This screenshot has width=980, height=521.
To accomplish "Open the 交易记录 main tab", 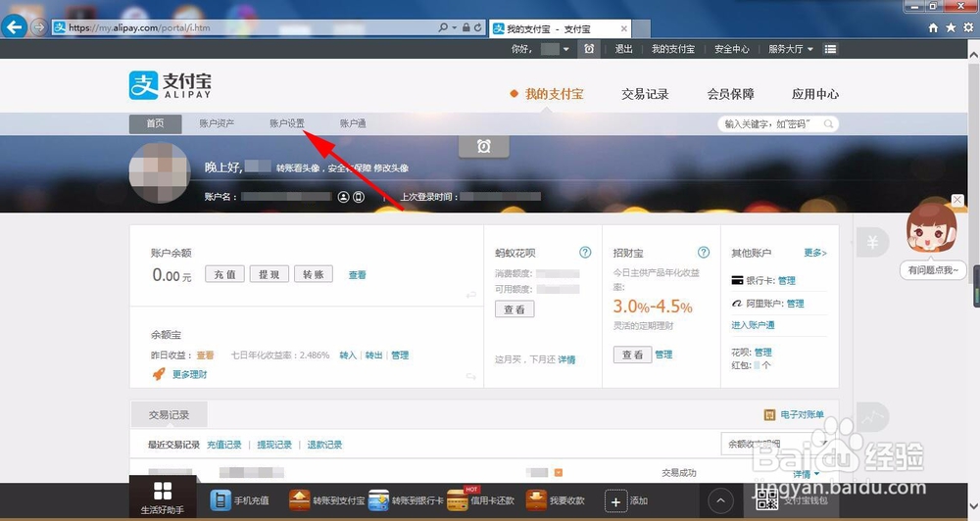I will [645, 94].
